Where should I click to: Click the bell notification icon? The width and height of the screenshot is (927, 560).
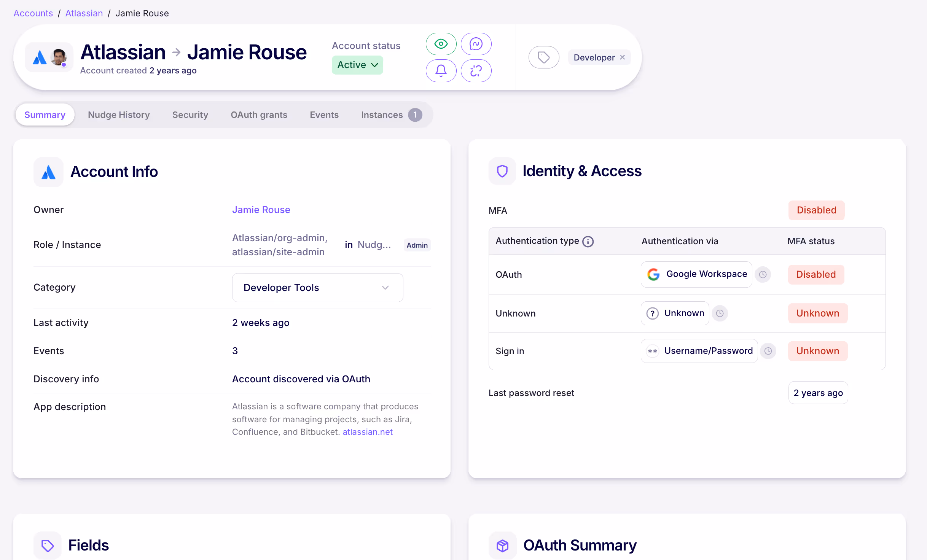[441, 71]
